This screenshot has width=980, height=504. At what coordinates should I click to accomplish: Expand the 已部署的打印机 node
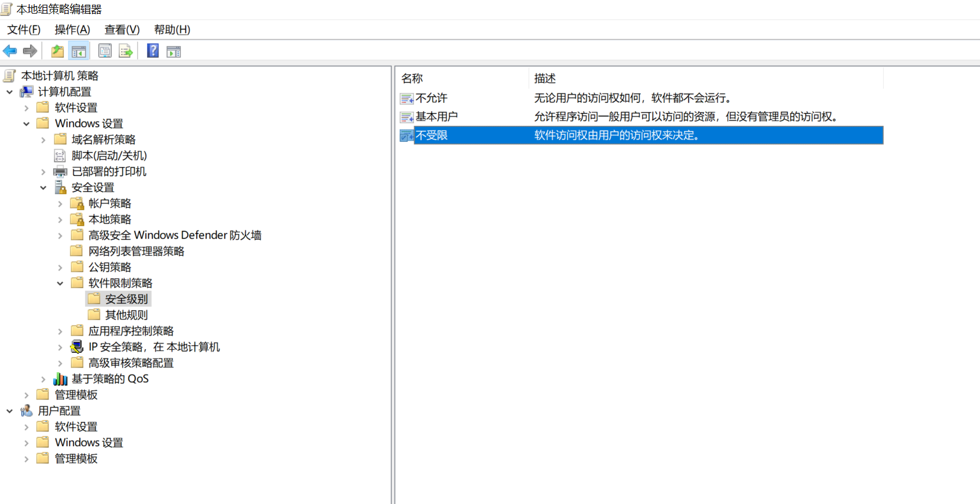(43, 171)
